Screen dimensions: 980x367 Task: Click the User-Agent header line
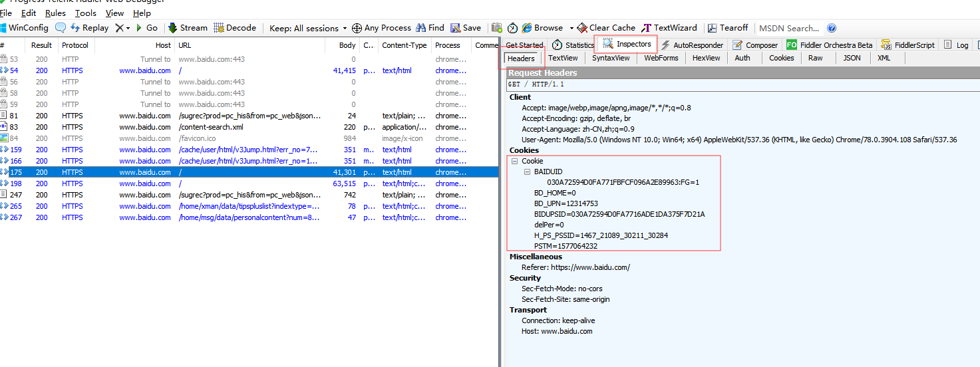click(x=739, y=140)
